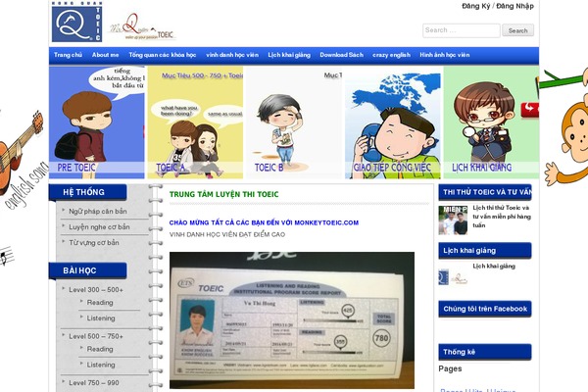Image resolution: width=588 pixels, height=392 pixels.
Task: Open the MIỄN PHÍ students thumbnail
Action: (x=453, y=220)
